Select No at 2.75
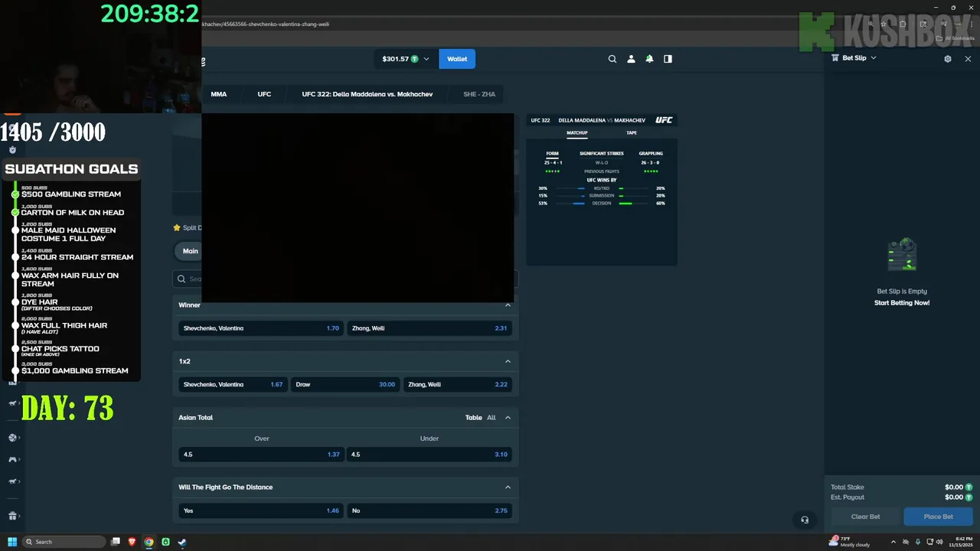Image resolution: width=980 pixels, height=551 pixels. 430,510
